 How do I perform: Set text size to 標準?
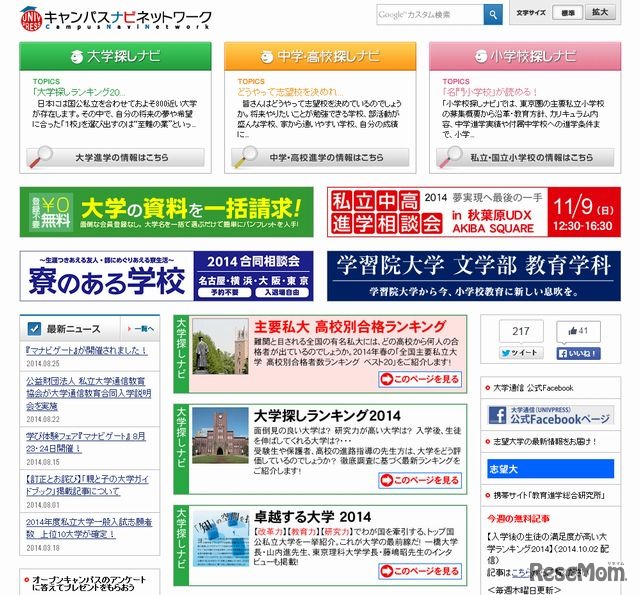(x=567, y=13)
